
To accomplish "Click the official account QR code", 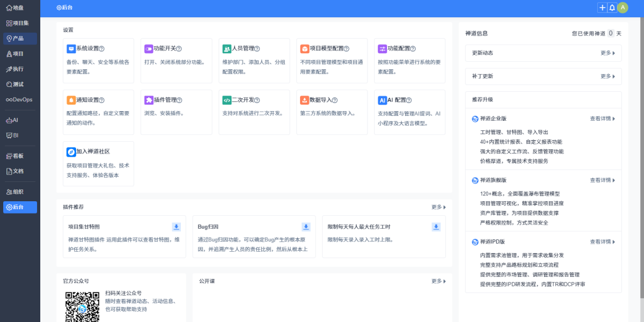I will tap(82, 306).
